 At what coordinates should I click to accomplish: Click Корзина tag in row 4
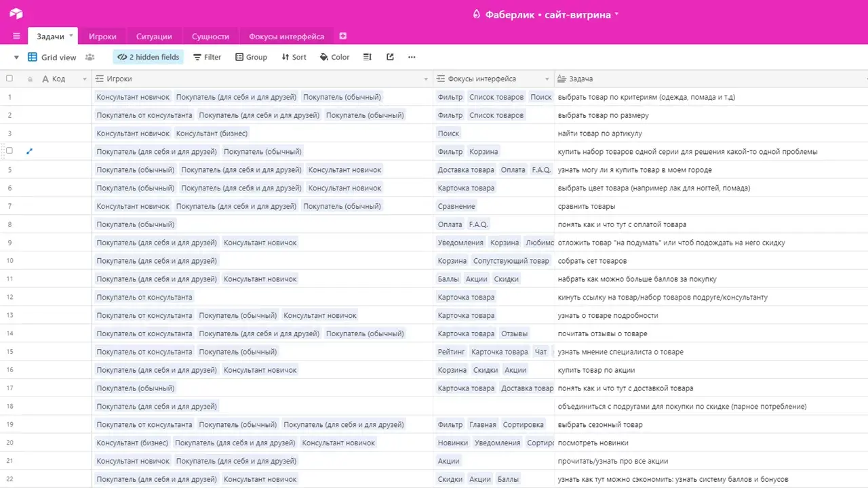[484, 152]
